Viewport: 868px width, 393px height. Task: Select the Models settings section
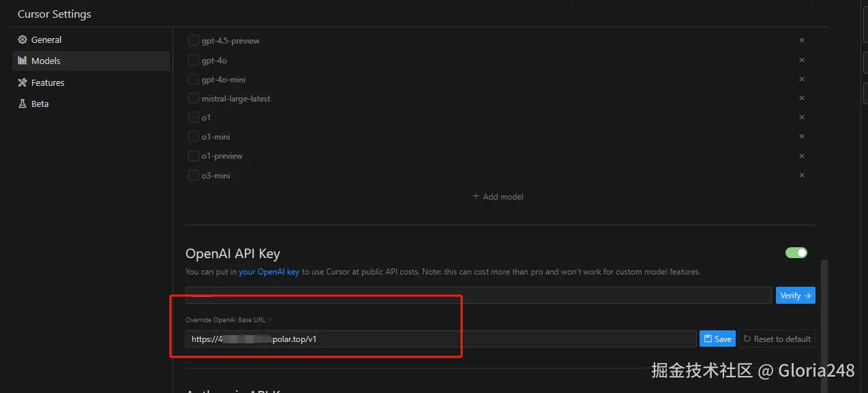click(x=91, y=61)
